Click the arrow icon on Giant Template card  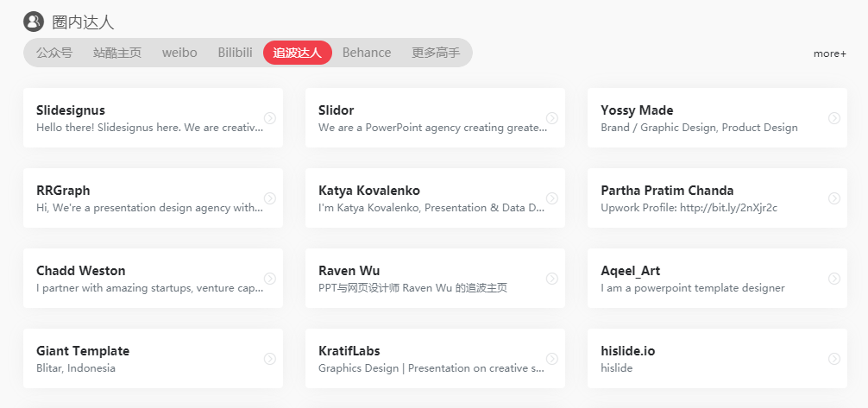click(269, 359)
